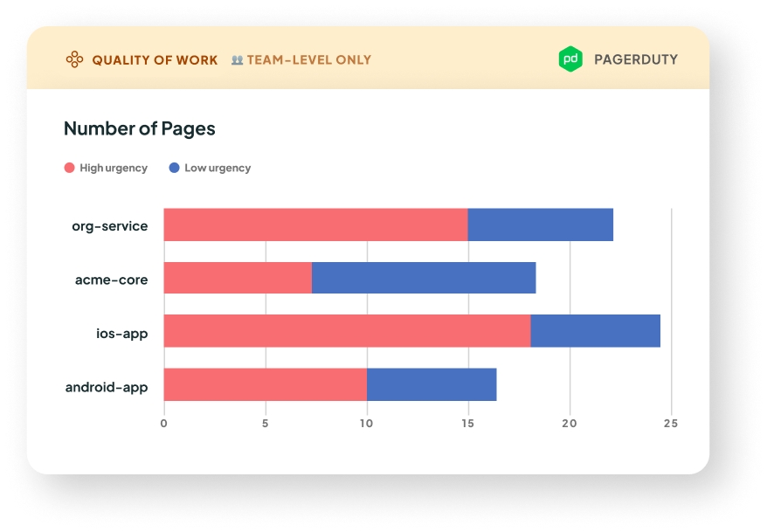Viewport: 767px width, 532px height.
Task: Click the android-app axis label
Action: [x=107, y=386]
